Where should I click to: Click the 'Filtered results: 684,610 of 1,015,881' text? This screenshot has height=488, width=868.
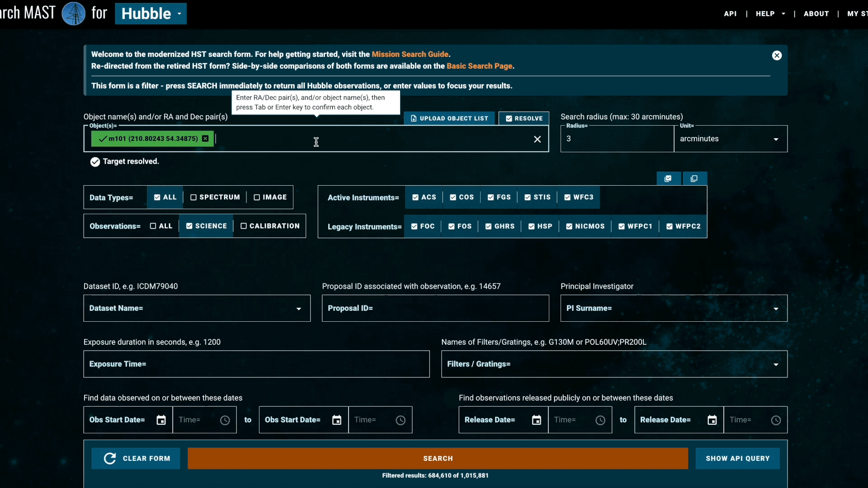coord(435,476)
